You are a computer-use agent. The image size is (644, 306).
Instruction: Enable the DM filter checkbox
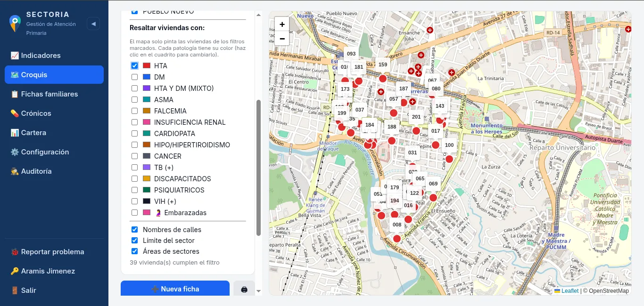point(134,77)
